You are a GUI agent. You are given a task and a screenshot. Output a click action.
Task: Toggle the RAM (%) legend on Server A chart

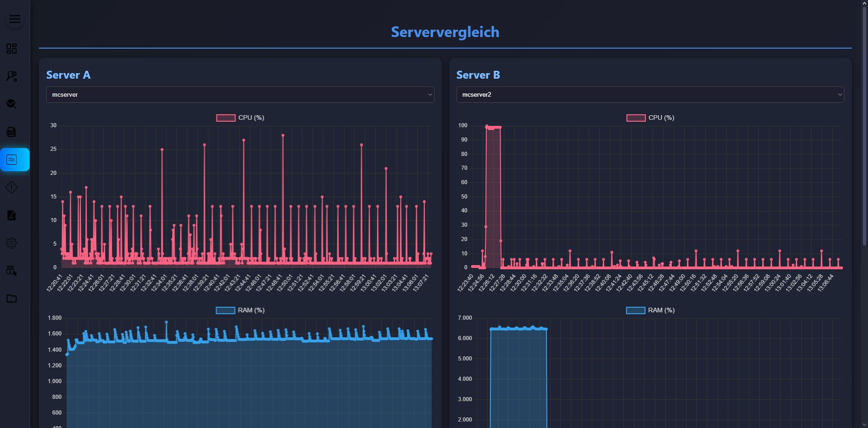pyautogui.click(x=240, y=310)
